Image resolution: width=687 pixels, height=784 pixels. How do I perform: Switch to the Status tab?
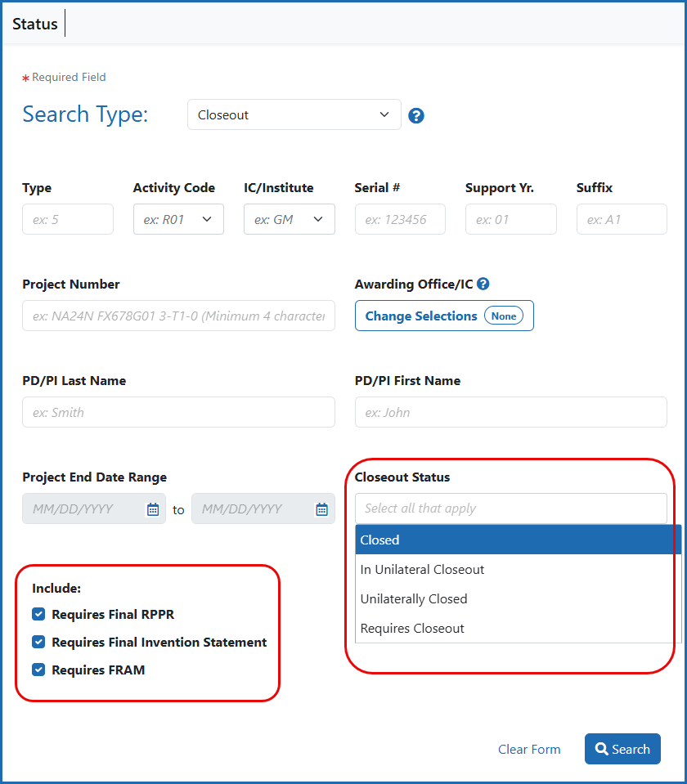pyautogui.click(x=34, y=23)
